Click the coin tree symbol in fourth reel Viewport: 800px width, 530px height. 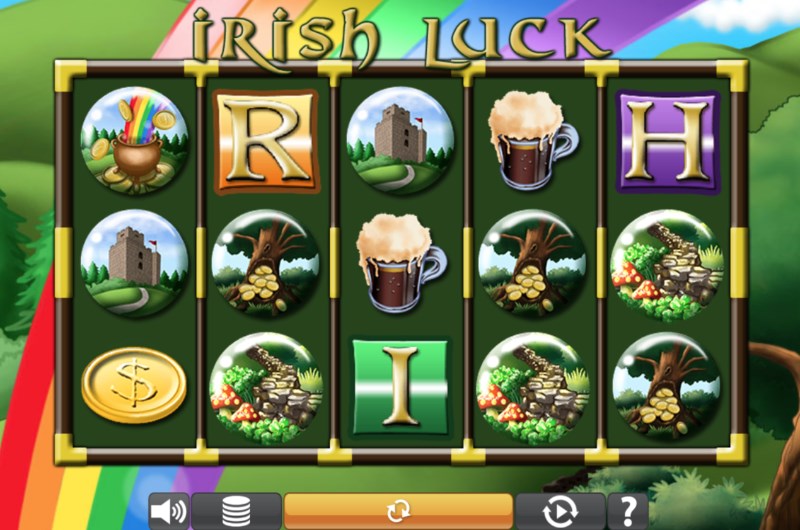(532, 263)
